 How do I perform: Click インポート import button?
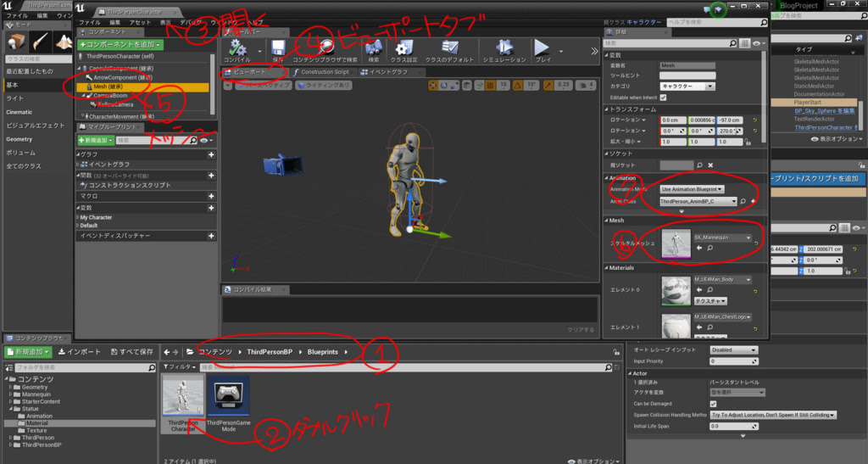[x=80, y=352]
